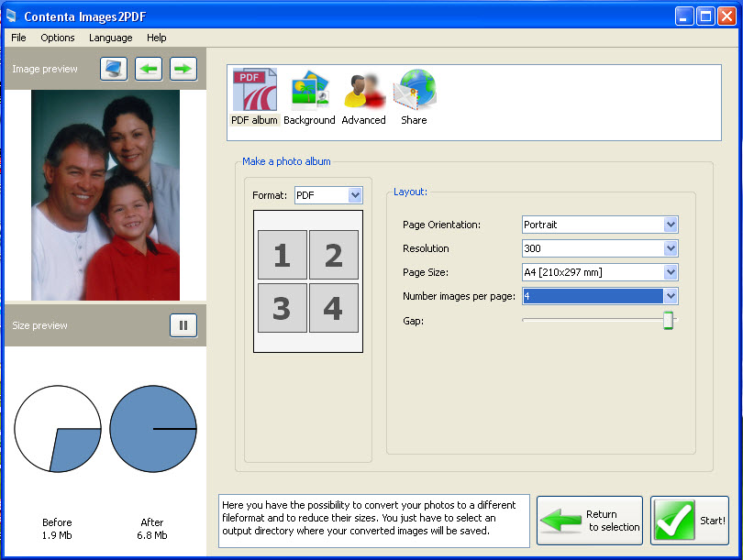
Task: Open the Background settings icon
Action: [x=309, y=97]
